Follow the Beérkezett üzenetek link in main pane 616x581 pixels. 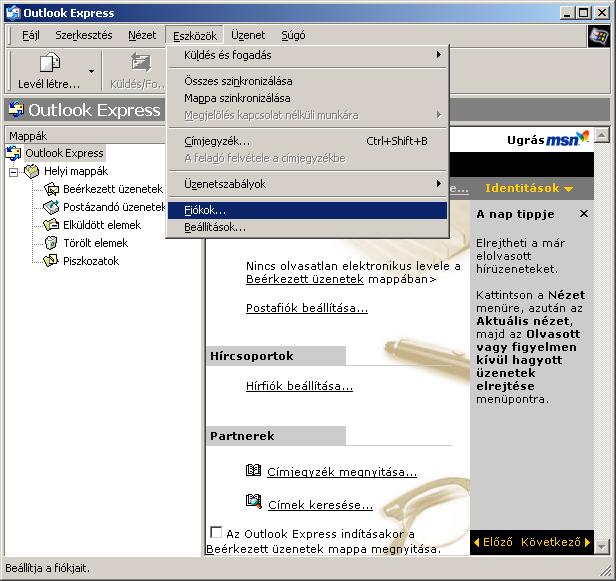304,279
